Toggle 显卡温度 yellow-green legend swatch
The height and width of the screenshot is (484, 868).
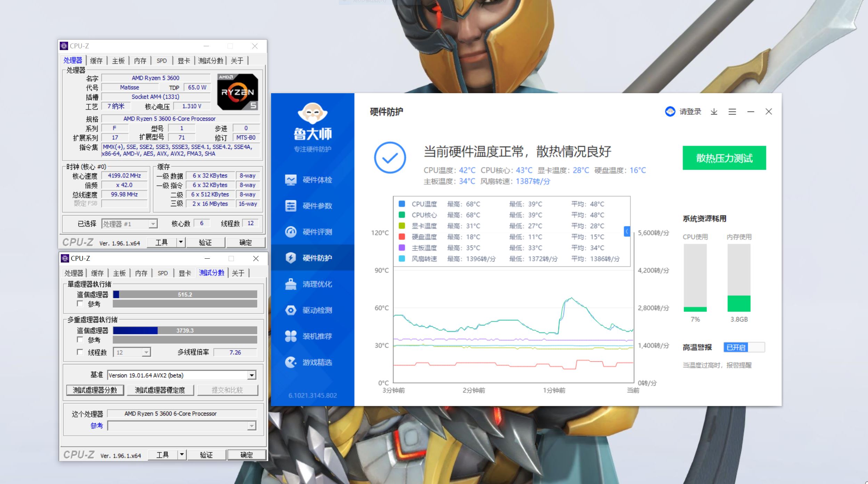click(x=402, y=226)
